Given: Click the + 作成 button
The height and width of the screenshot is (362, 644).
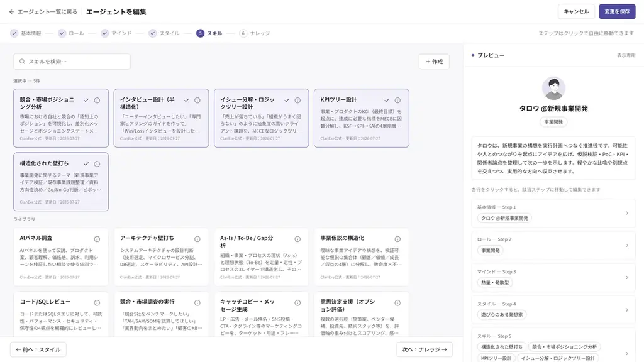Looking at the screenshot, I should point(434,62).
